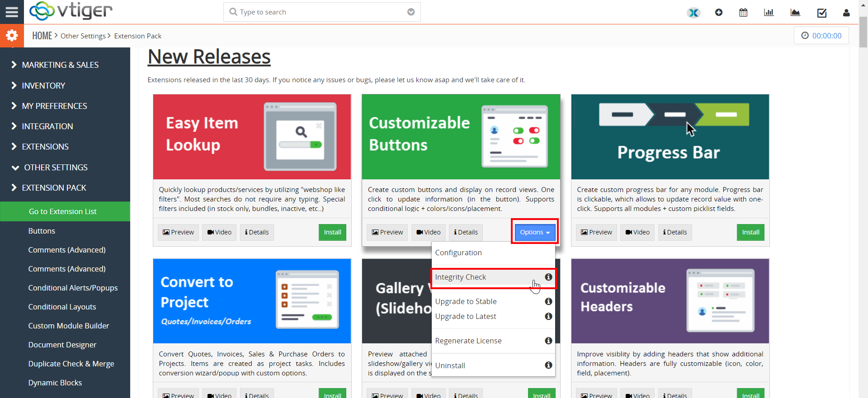Click the 00:00:00 timer button
Image resolution: width=868 pixels, height=398 pixels.
(x=821, y=36)
